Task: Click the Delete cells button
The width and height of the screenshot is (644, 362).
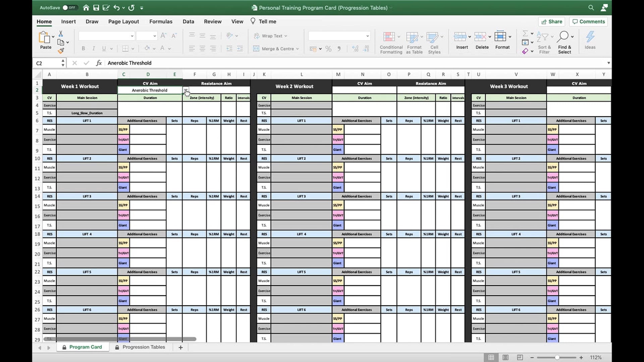Action: point(482,41)
